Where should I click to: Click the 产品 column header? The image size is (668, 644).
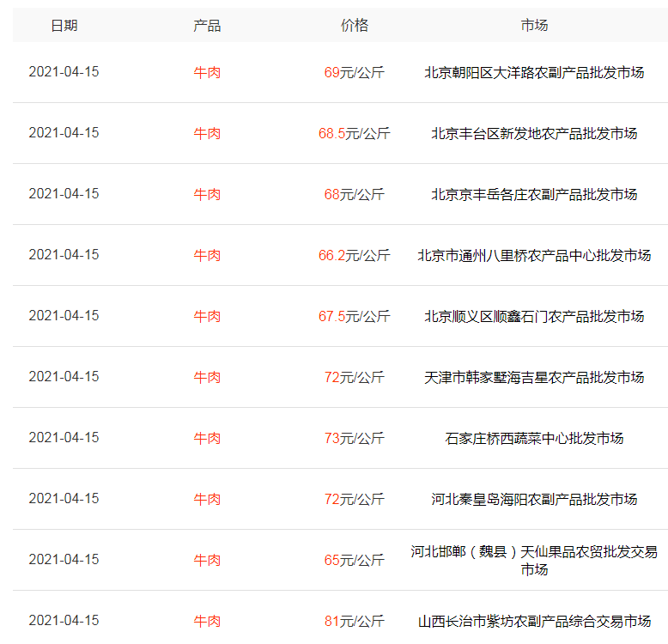click(207, 26)
